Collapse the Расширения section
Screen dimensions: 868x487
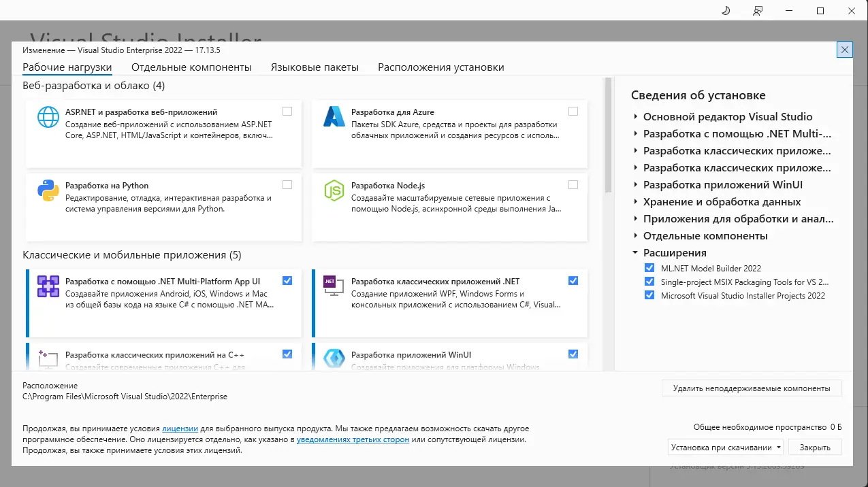click(635, 252)
